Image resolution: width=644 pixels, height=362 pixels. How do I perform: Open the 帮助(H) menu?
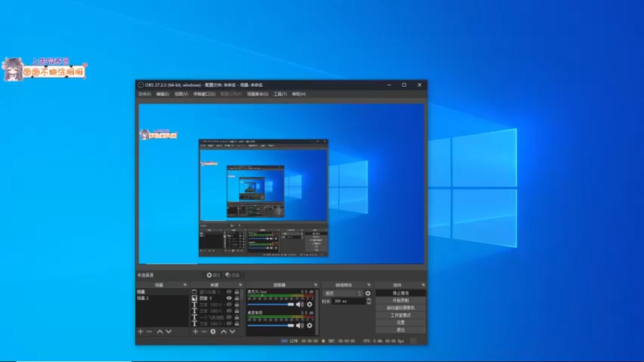[x=299, y=94]
